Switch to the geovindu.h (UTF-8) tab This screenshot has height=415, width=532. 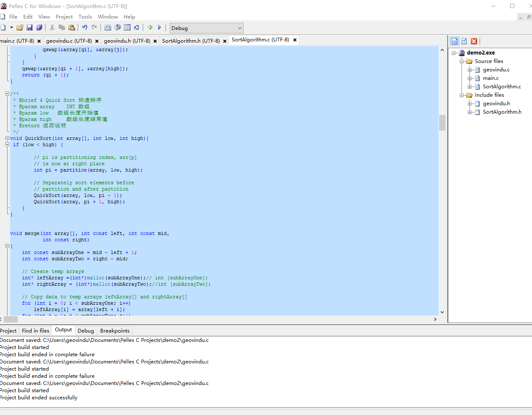127,41
